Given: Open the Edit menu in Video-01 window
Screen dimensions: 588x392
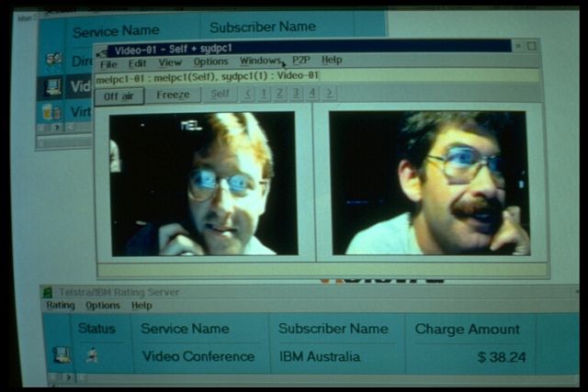Looking at the screenshot, I should pos(137,63).
